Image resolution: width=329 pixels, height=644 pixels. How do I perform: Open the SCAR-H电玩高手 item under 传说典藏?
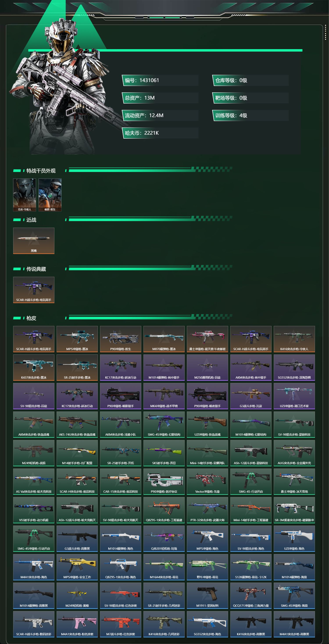pos(34,290)
